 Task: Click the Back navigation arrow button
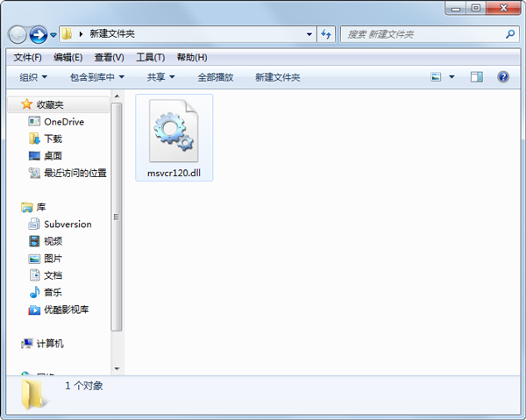(x=18, y=34)
